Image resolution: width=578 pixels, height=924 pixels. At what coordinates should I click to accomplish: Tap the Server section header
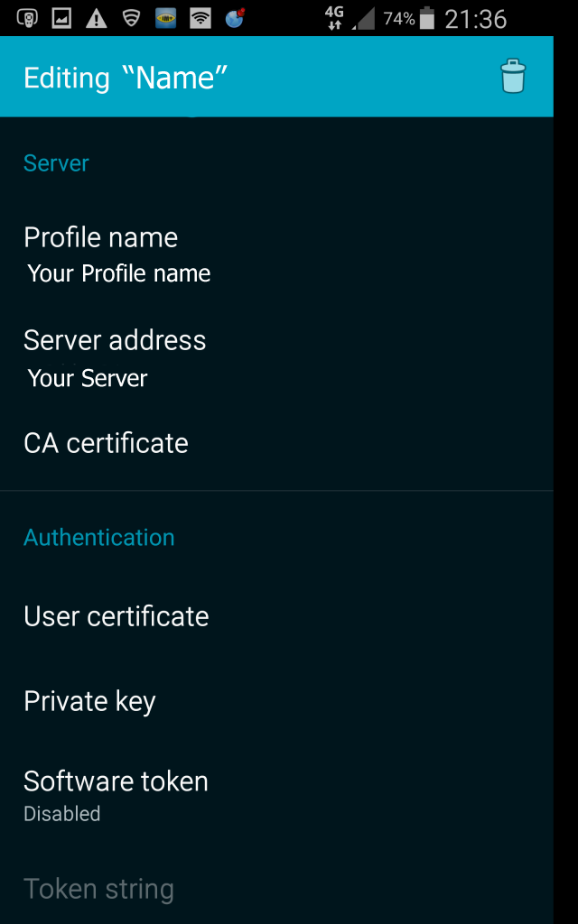click(x=56, y=163)
